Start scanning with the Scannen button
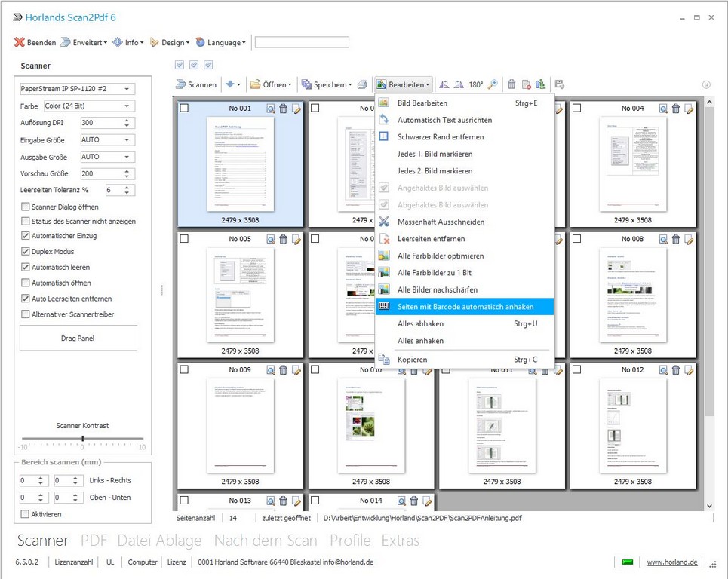This screenshot has width=728, height=579. tap(196, 84)
